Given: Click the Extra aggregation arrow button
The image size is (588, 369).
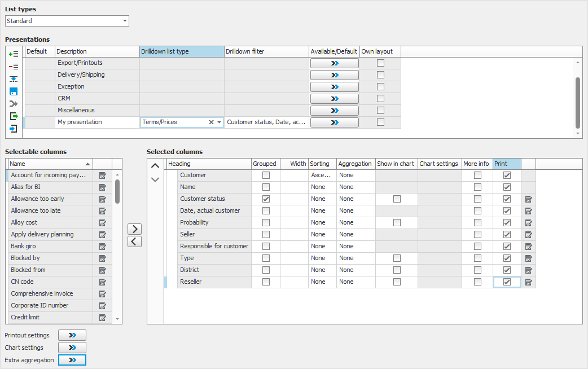Looking at the screenshot, I should point(72,360).
